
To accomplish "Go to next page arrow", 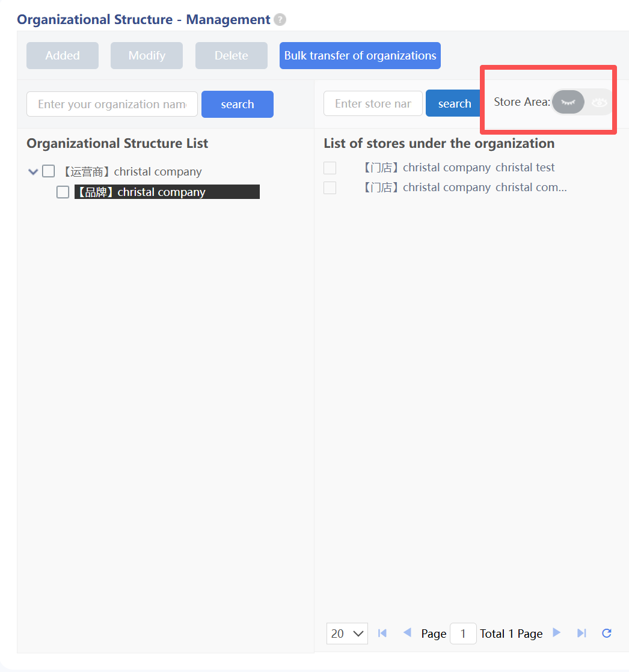I will (557, 633).
